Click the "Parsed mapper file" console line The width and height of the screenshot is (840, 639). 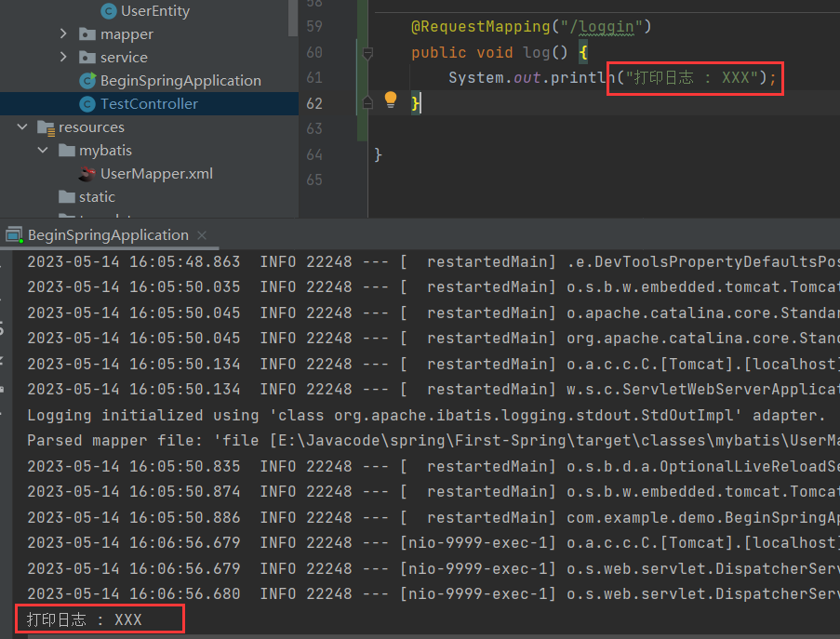pos(433,441)
